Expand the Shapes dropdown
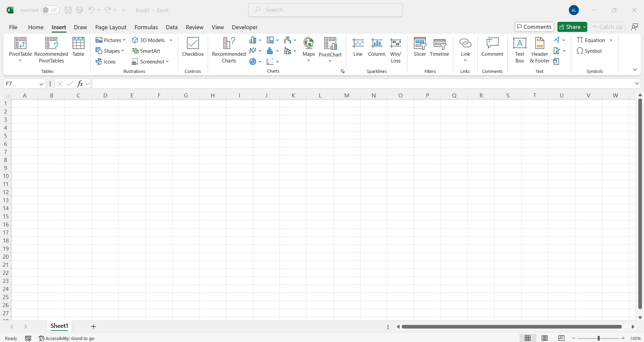The image size is (644, 342). click(x=122, y=51)
